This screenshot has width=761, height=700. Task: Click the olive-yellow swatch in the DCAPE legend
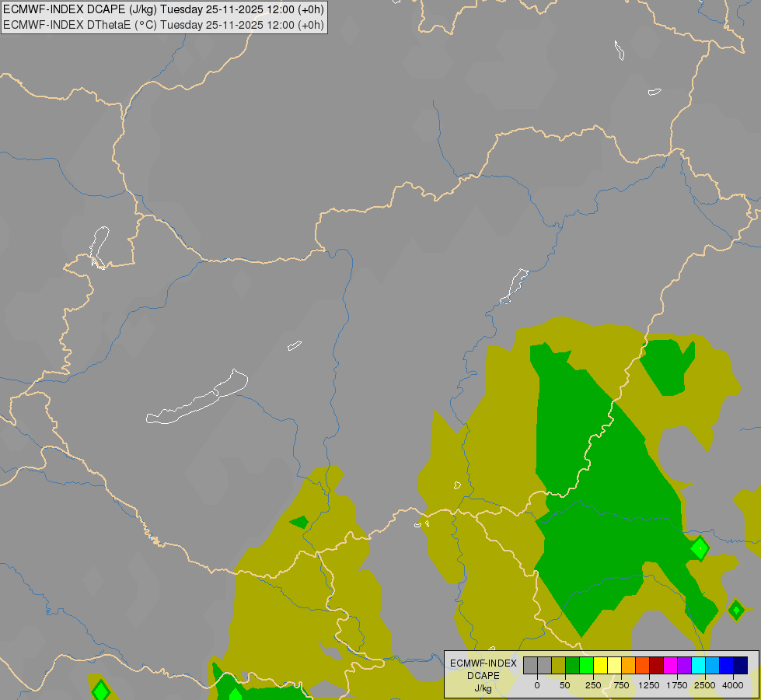559,665
